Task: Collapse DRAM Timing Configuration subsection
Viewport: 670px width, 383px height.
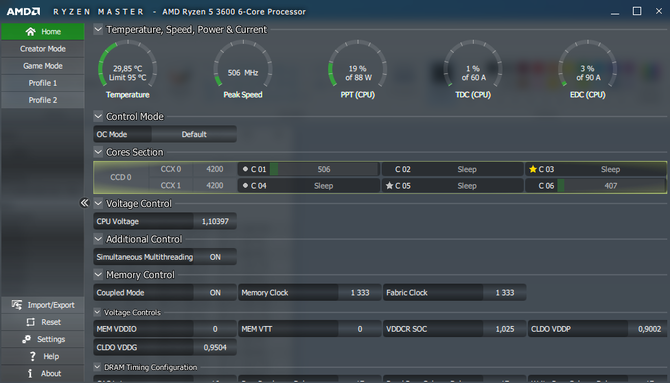Action: pyautogui.click(x=97, y=367)
